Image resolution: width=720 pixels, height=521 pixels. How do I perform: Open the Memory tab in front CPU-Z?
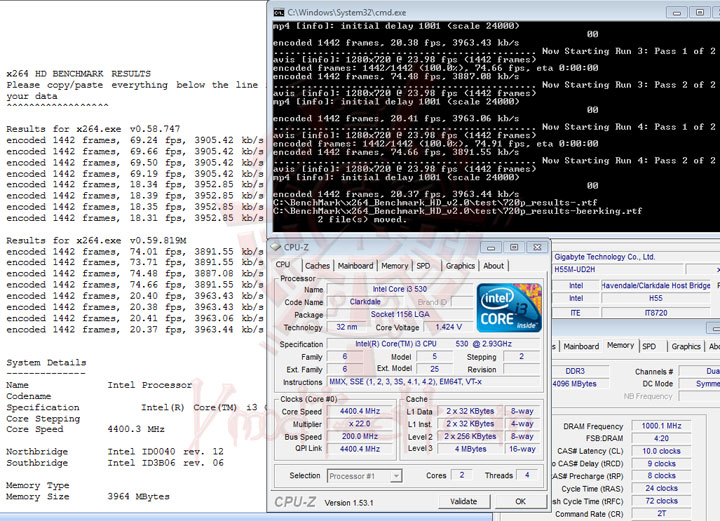(394, 266)
